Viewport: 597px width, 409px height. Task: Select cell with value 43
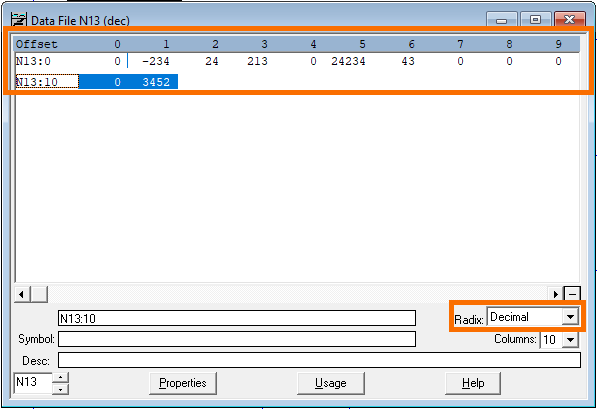point(408,61)
